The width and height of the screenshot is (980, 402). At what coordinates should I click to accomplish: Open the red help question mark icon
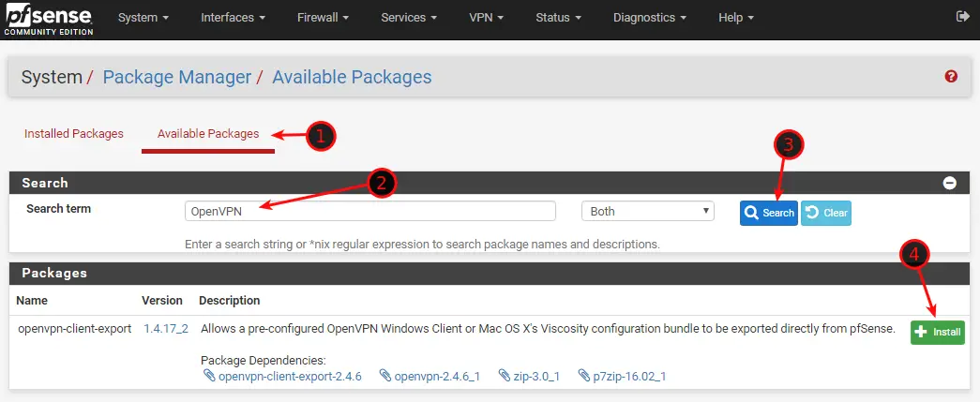[x=951, y=77]
